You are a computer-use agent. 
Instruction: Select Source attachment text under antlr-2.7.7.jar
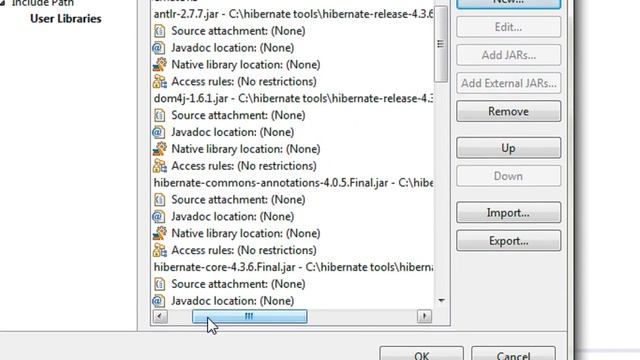click(x=238, y=31)
